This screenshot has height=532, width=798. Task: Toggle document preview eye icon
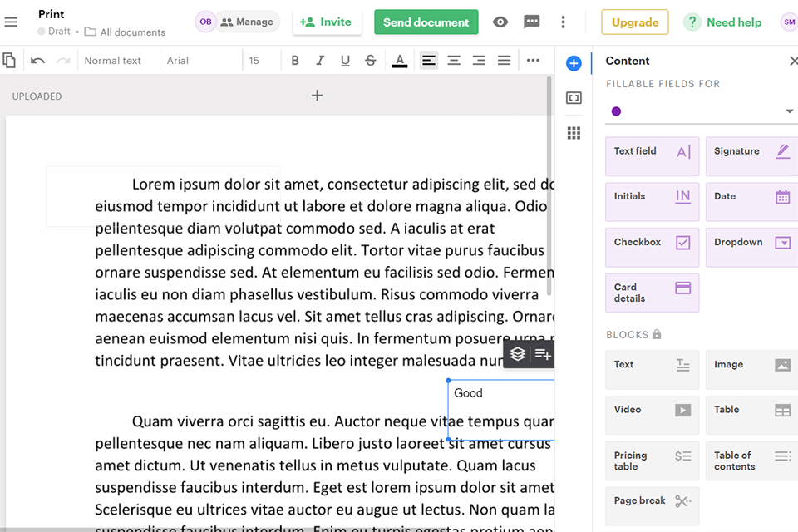pos(500,22)
